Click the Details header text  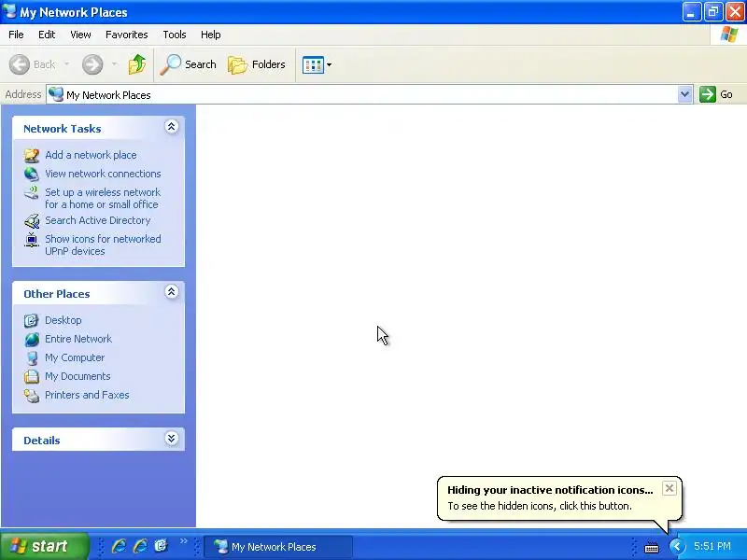(42, 440)
